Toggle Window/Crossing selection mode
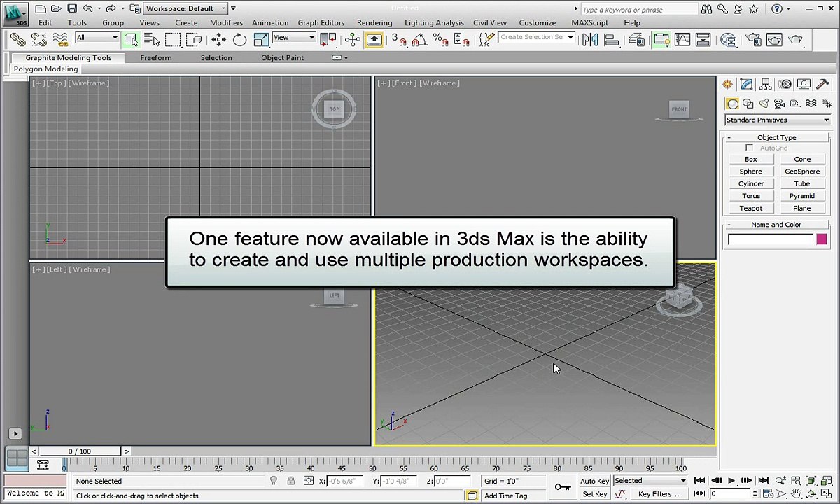 [194, 39]
